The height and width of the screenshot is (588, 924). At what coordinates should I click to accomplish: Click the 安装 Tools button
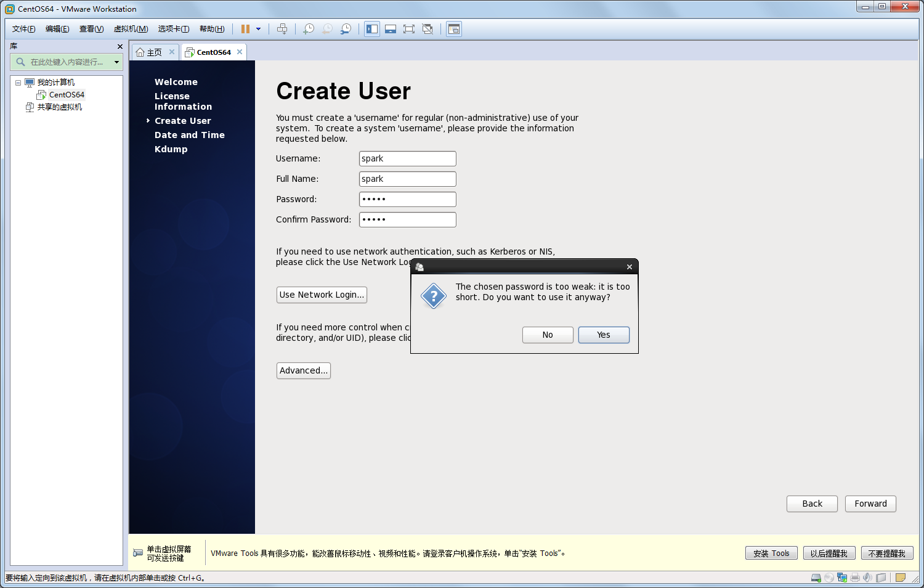pos(771,553)
